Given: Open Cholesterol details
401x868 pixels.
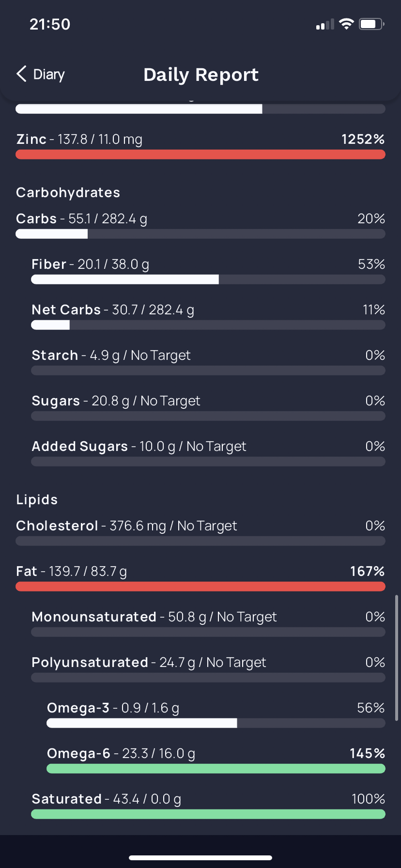Looking at the screenshot, I should pos(200,532).
